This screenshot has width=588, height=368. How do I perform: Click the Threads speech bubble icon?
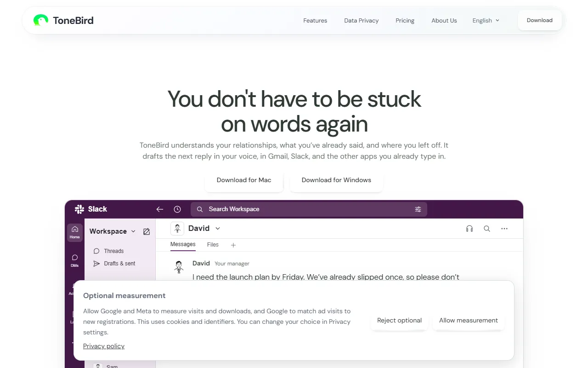click(96, 251)
